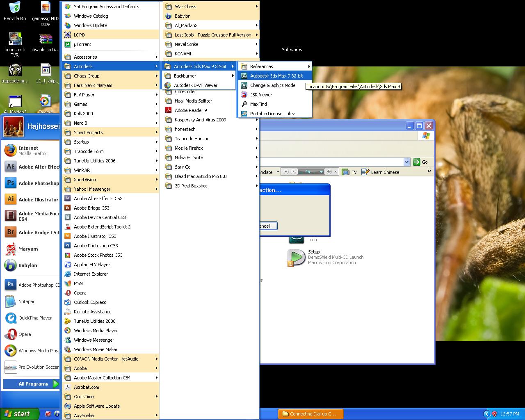Expand the Backburner submenu

[199, 76]
